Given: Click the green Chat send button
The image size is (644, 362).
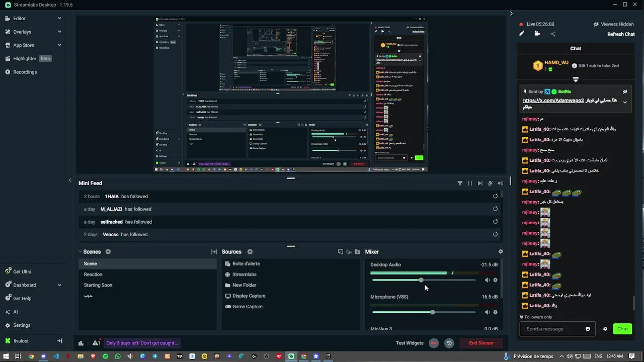Looking at the screenshot, I should tap(622, 329).
